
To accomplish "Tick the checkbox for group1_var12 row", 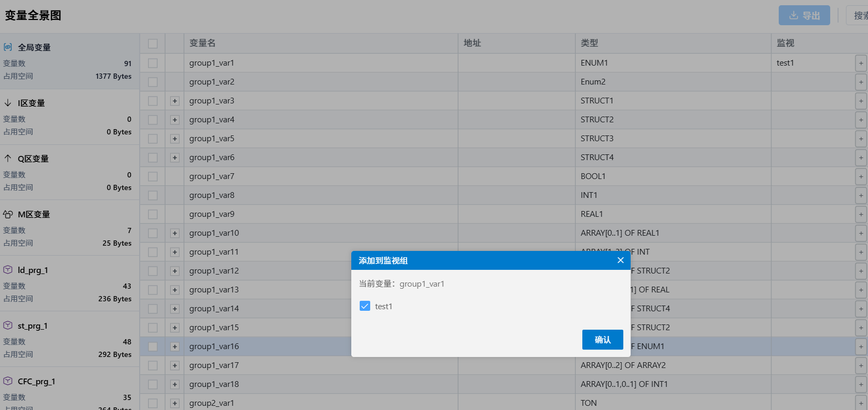I will [153, 271].
